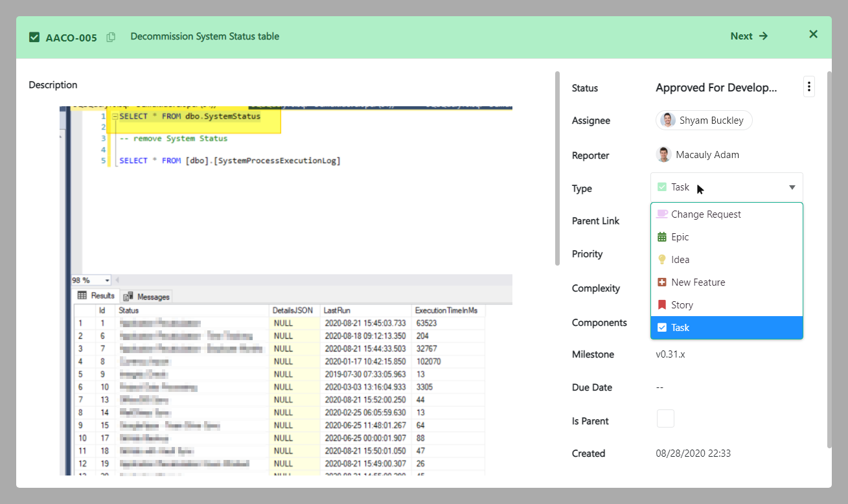Close the issue detail dialog
The height and width of the screenshot is (504, 848).
point(813,34)
